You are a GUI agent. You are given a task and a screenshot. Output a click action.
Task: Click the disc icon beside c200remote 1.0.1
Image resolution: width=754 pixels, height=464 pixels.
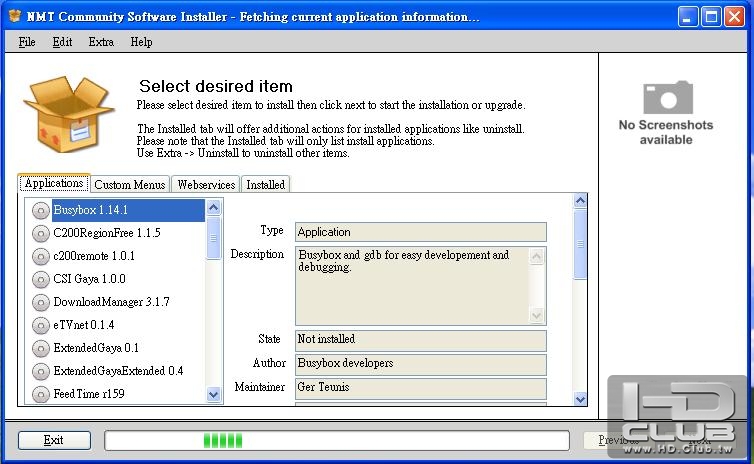(41, 257)
